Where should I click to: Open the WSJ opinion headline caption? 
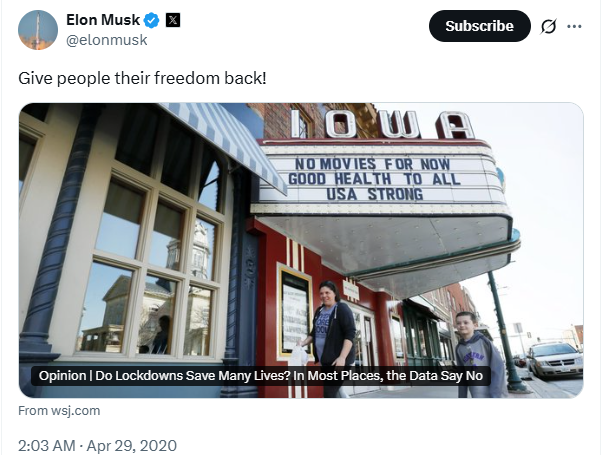click(x=260, y=376)
